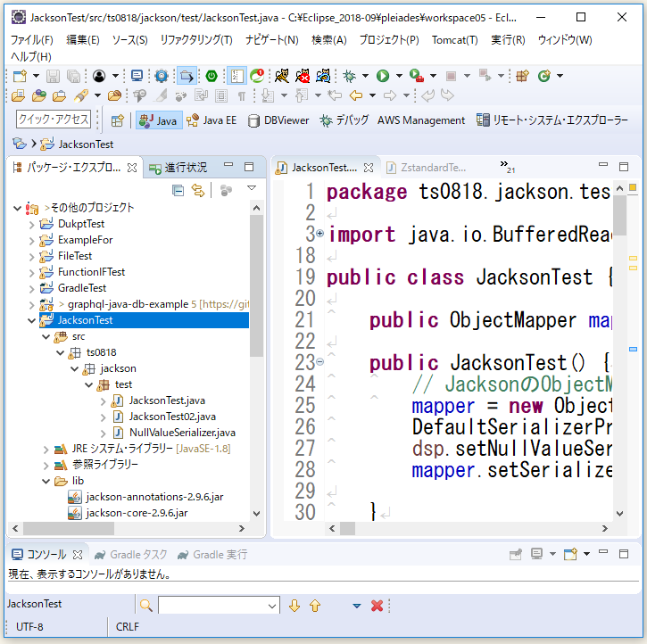647x644 pixels.
Task: Click the search magnifier icon at bottom
Action: pos(146,606)
